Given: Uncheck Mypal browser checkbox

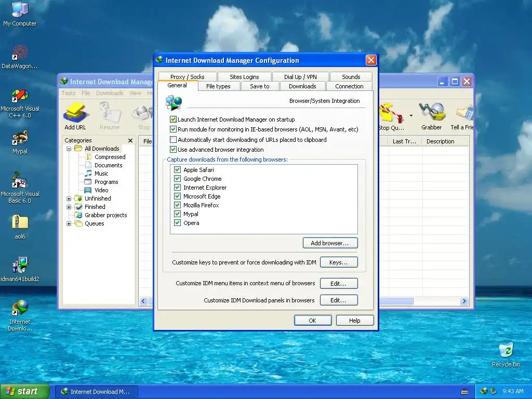Looking at the screenshot, I should [177, 214].
